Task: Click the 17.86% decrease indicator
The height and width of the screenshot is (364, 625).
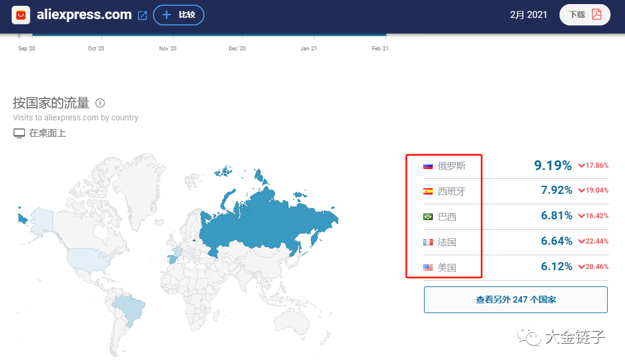Action: (594, 166)
